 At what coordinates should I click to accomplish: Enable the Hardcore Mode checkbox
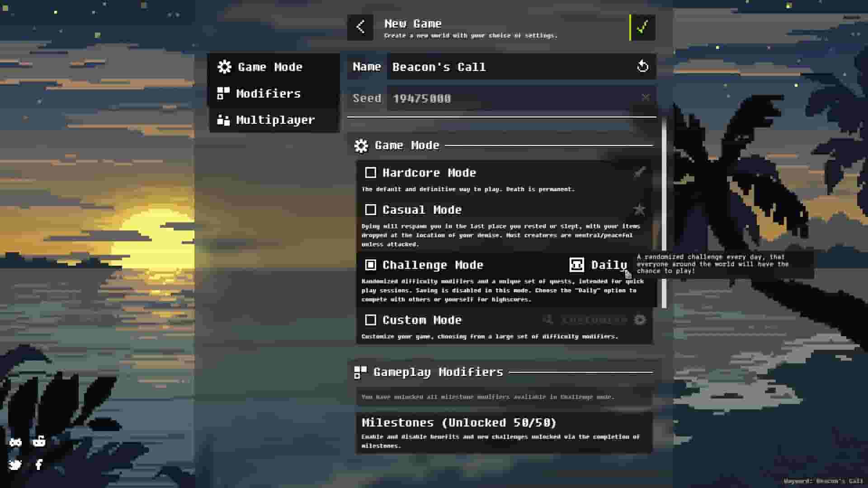tap(371, 172)
